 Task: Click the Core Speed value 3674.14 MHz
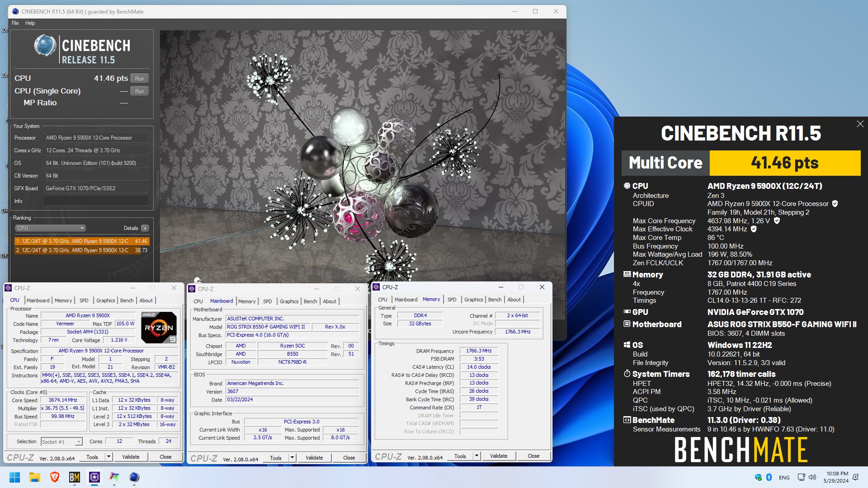[x=63, y=400]
